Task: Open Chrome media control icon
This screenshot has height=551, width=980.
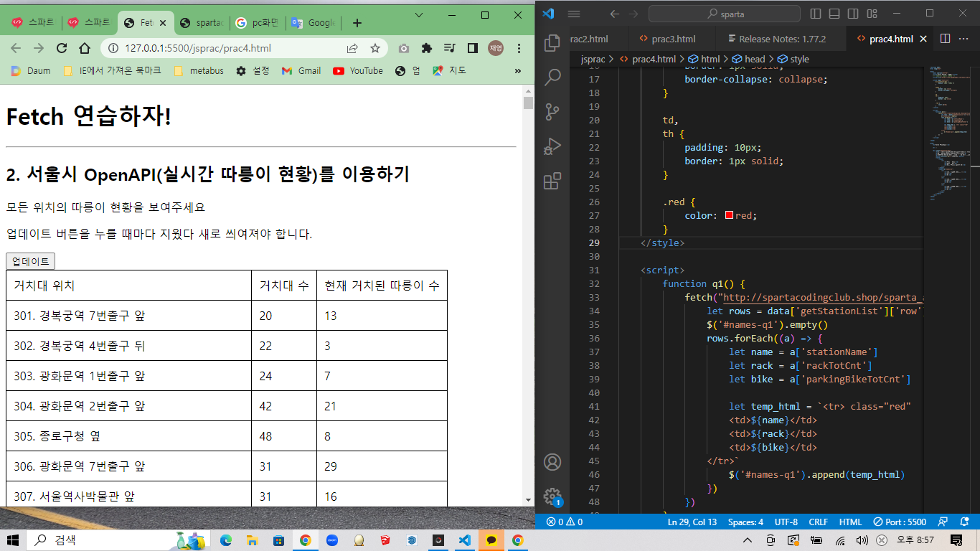Action: coord(450,48)
